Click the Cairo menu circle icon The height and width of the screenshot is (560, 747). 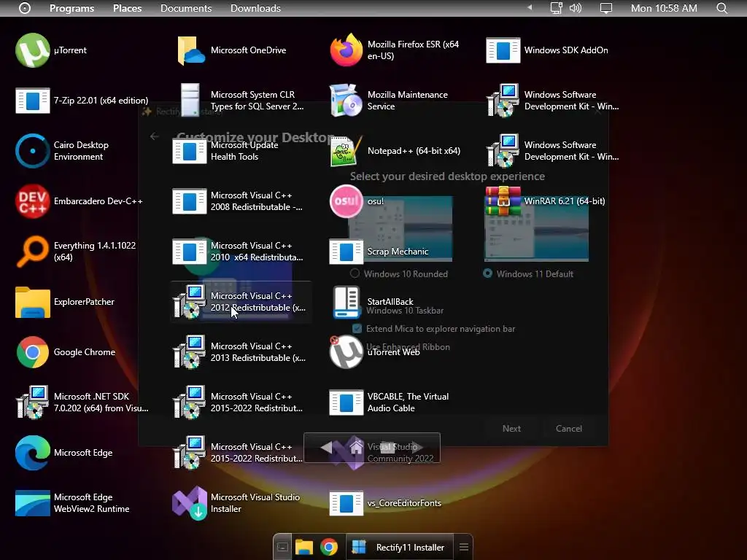tap(25, 8)
